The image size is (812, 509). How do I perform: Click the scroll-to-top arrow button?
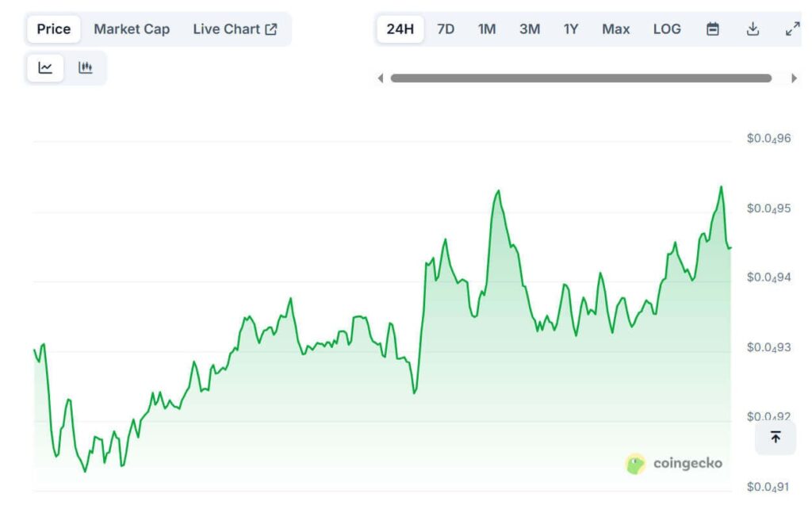click(x=775, y=437)
